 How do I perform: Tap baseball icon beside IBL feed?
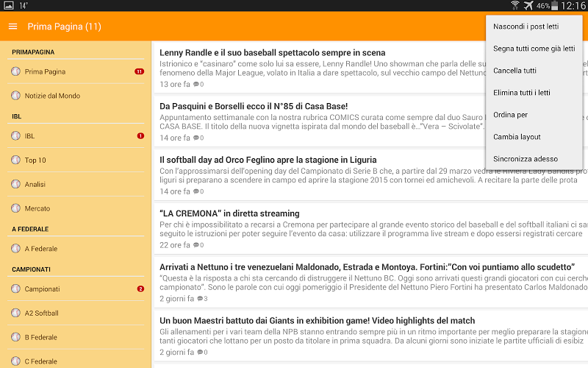click(x=15, y=135)
